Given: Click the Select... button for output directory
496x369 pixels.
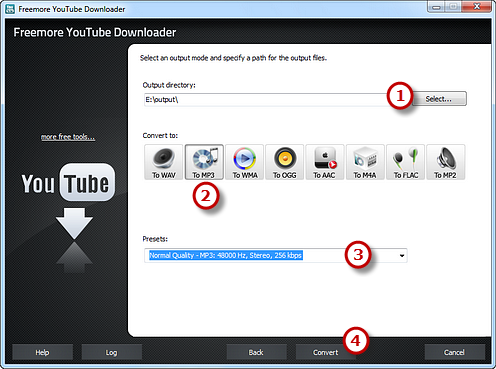Looking at the screenshot, I should pos(439,99).
